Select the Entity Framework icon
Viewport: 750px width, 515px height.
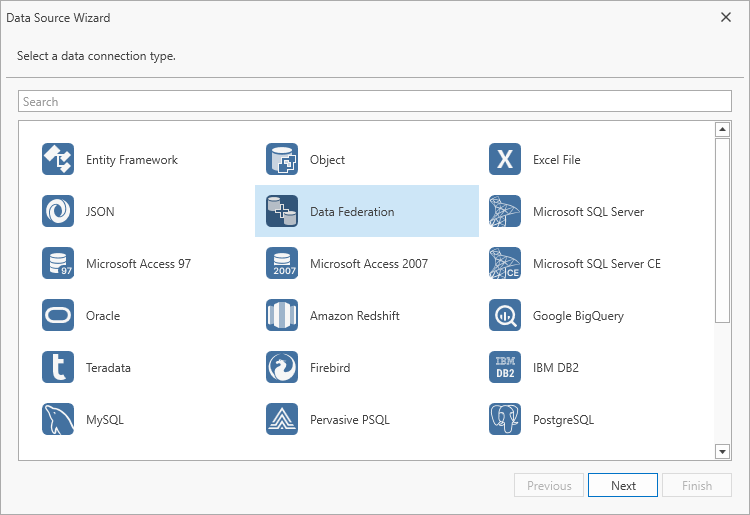(58, 160)
